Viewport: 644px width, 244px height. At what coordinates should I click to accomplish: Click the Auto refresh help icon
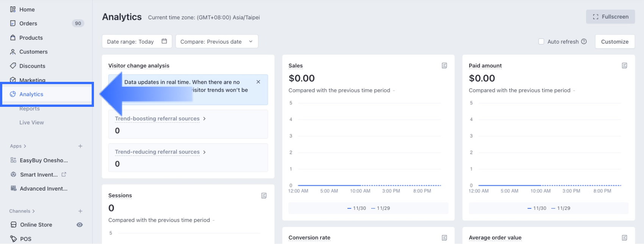584,42
